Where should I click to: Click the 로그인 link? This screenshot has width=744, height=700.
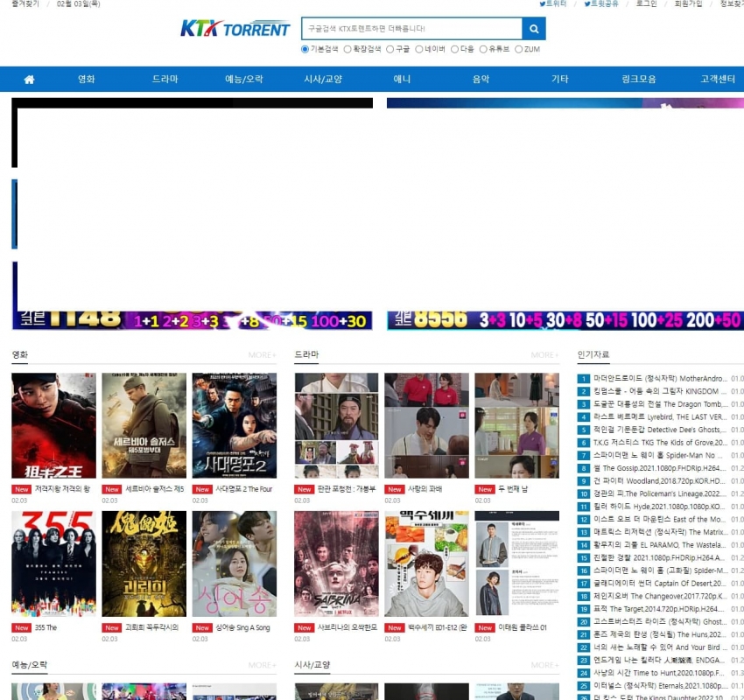[x=646, y=3]
